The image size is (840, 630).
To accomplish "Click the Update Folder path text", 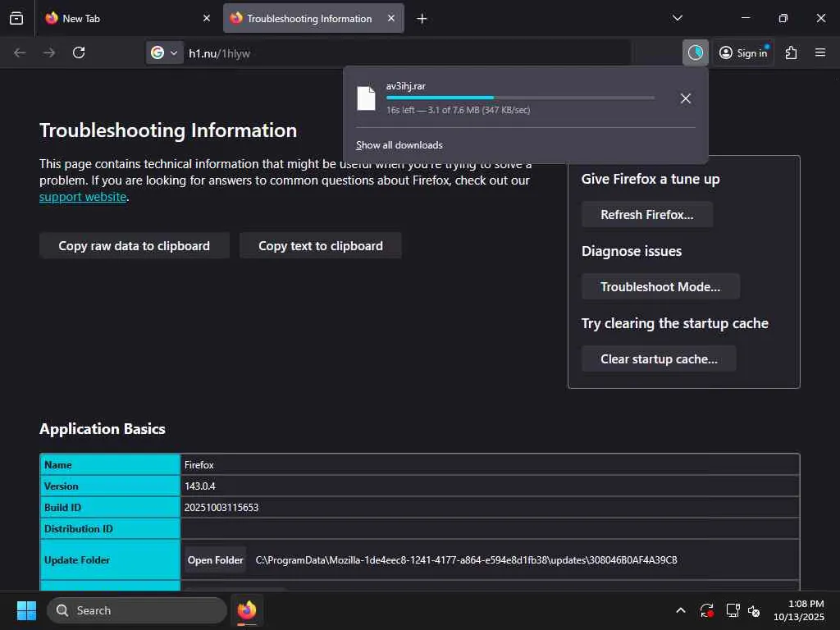I will pos(466,559).
